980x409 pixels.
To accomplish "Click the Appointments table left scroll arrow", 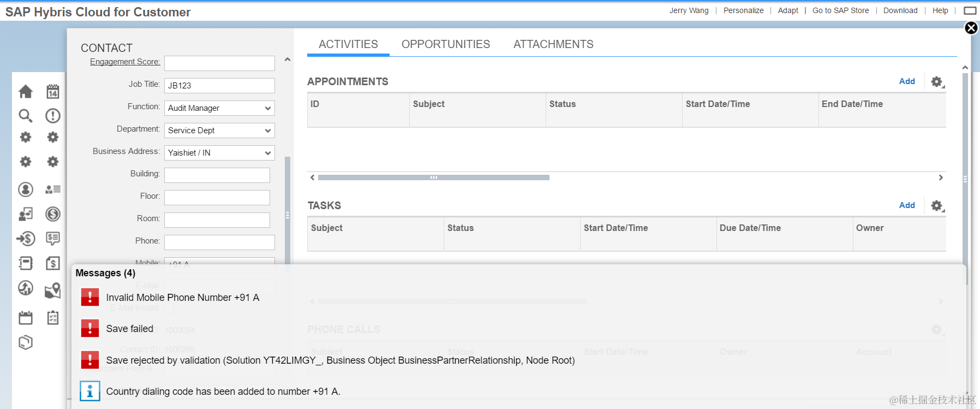I will (312, 177).
